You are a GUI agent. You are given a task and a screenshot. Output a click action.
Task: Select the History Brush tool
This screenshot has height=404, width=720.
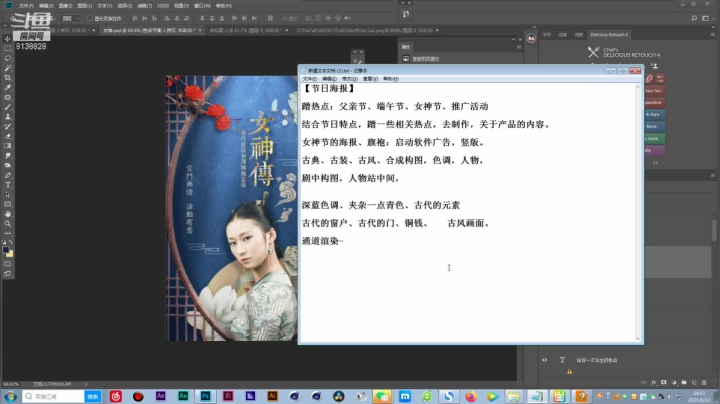pos(7,126)
